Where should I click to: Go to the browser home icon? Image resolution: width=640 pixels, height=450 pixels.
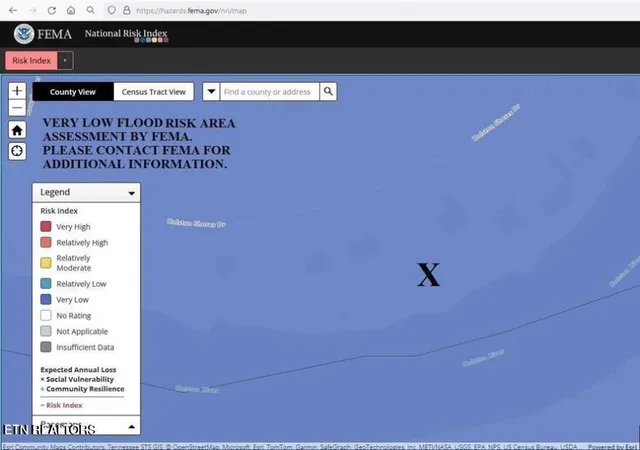71,11
